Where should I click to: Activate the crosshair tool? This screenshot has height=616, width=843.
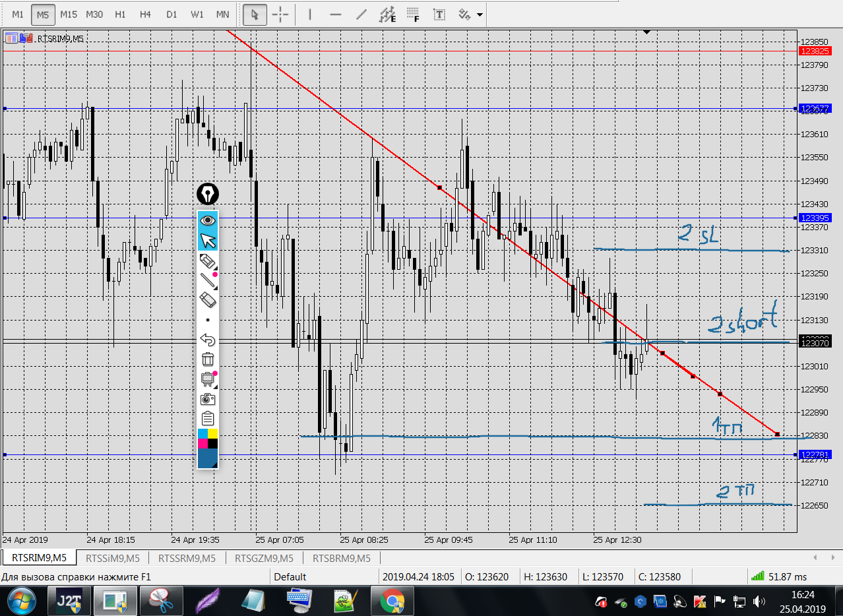[280, 14]
